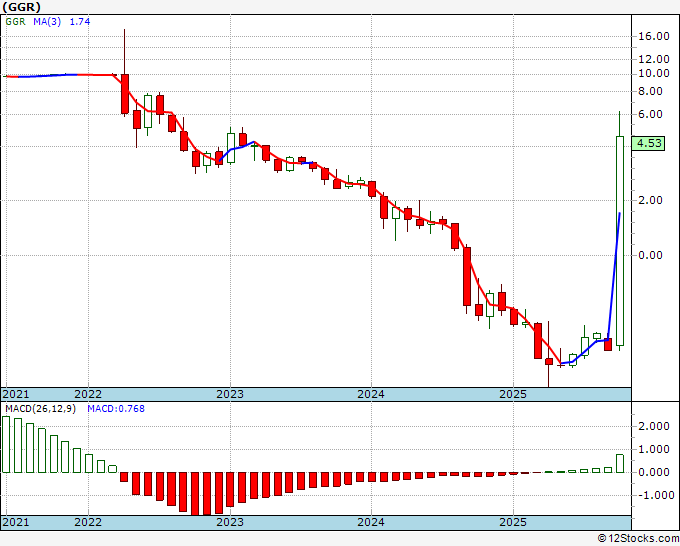The height and width of the screenshot is (546, 680).
Task: Click the first green MACD bar at 2021
Action: pos(6,445)
